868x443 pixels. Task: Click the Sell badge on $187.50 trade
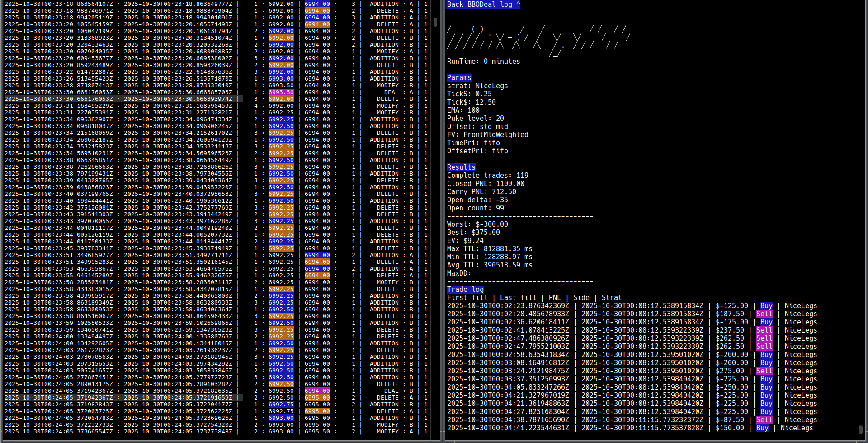pyautogui.click(x=764, y=314)
